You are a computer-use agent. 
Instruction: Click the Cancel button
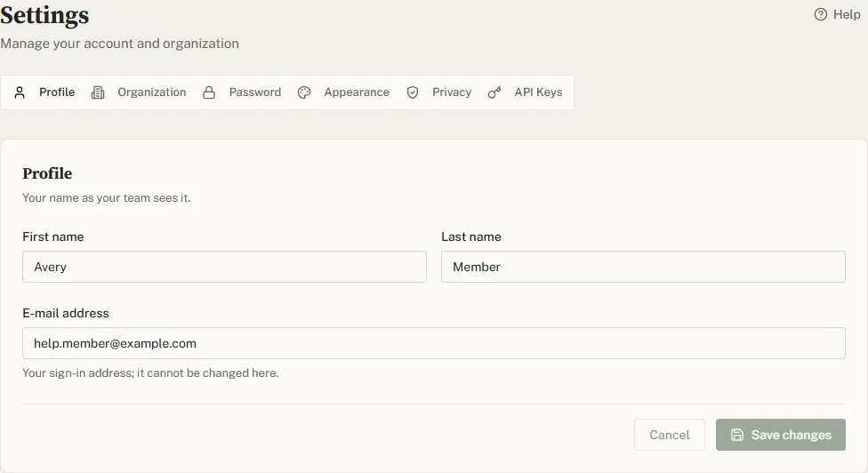pos(670,435)
